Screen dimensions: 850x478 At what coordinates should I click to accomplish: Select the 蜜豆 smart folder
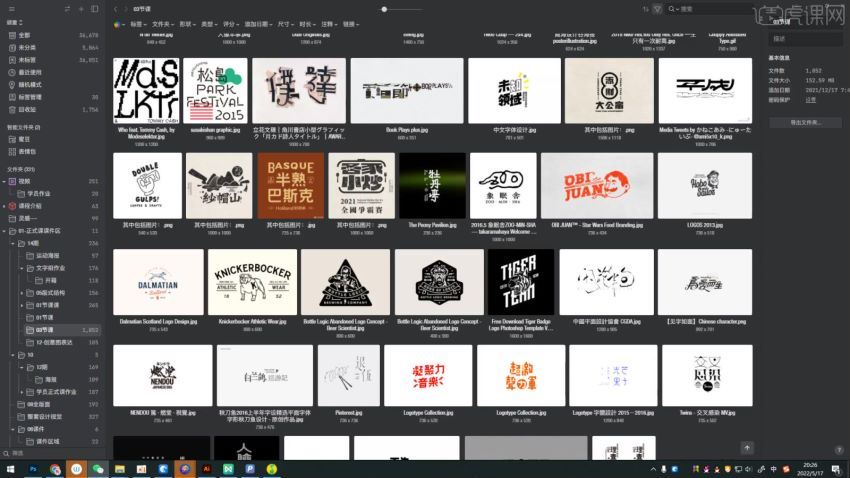pyautogui.click(x=54, y=139)
